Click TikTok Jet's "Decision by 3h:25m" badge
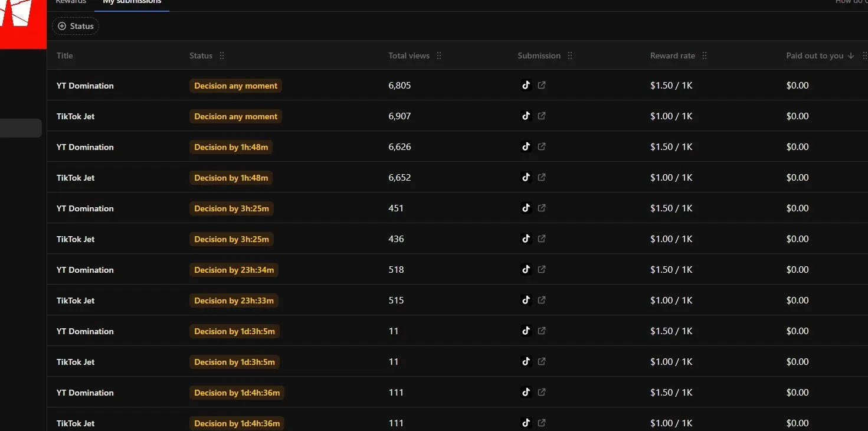 point(231,239)
